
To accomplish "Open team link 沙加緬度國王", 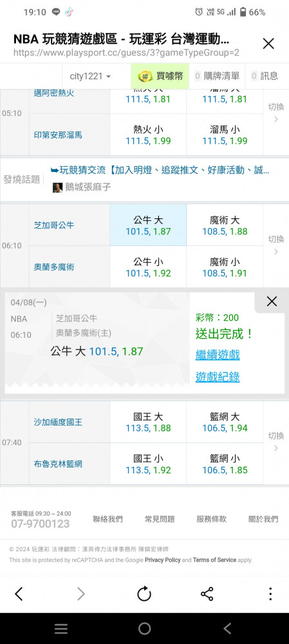I will 58,422.
